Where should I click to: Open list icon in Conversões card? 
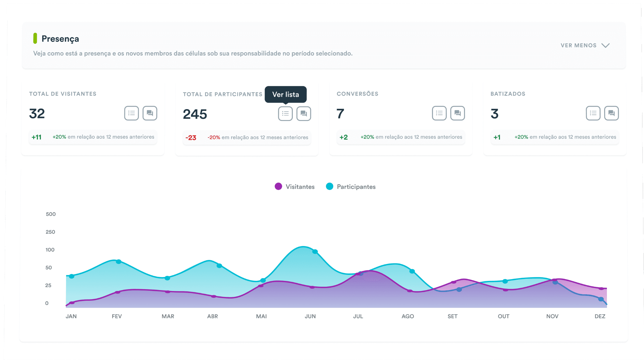pos(439,113)
